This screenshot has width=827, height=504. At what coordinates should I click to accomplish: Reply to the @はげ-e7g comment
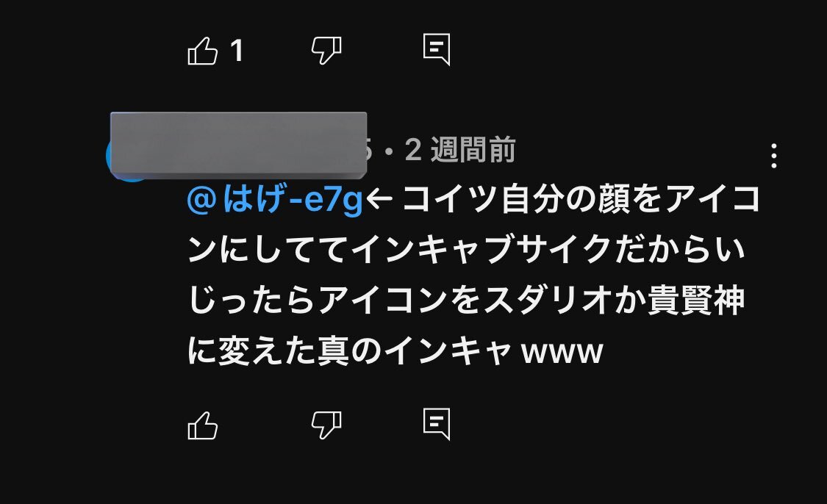coord(437,425)
